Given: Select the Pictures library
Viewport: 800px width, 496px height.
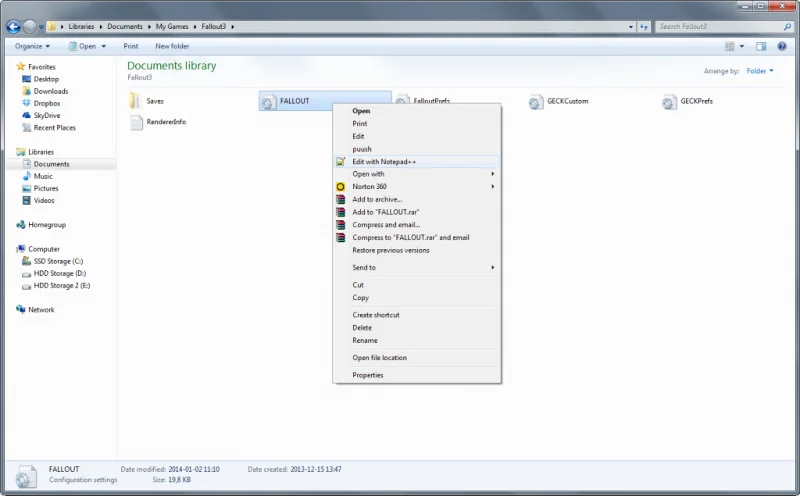Looking at the screenshot, I should click(x=45, y=189).
